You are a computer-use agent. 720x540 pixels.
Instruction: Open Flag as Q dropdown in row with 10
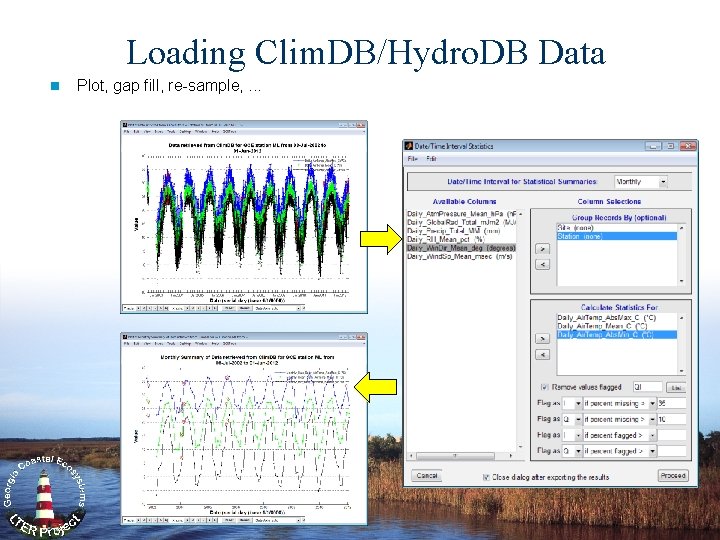click(x=572, y=419)
